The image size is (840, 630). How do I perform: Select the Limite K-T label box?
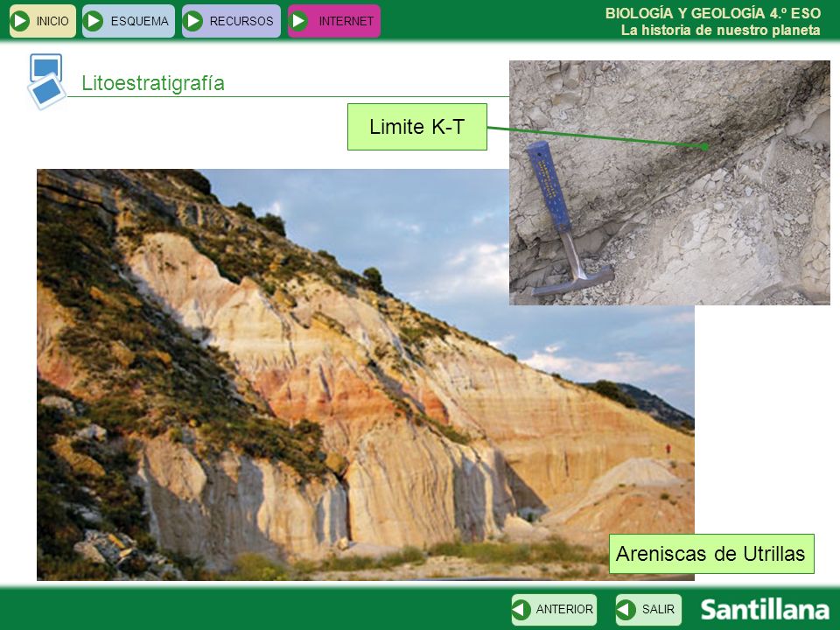click(417, 127)
